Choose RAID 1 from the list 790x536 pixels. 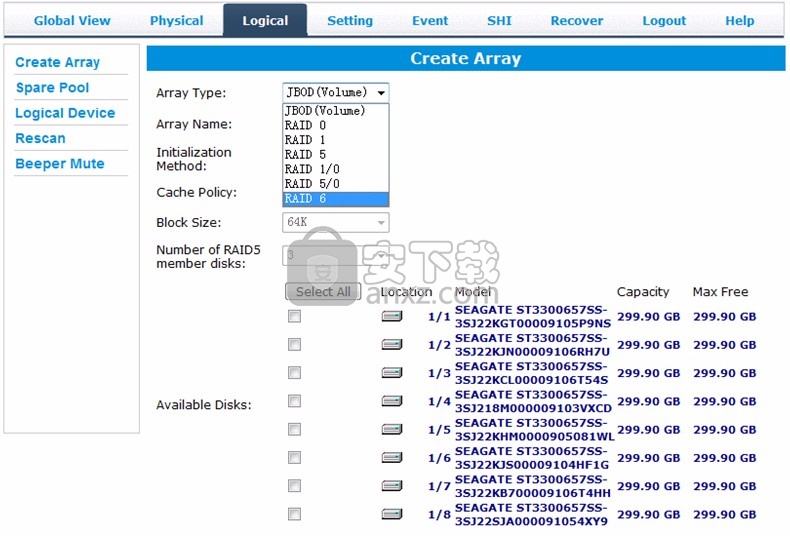tap(336, 140)
